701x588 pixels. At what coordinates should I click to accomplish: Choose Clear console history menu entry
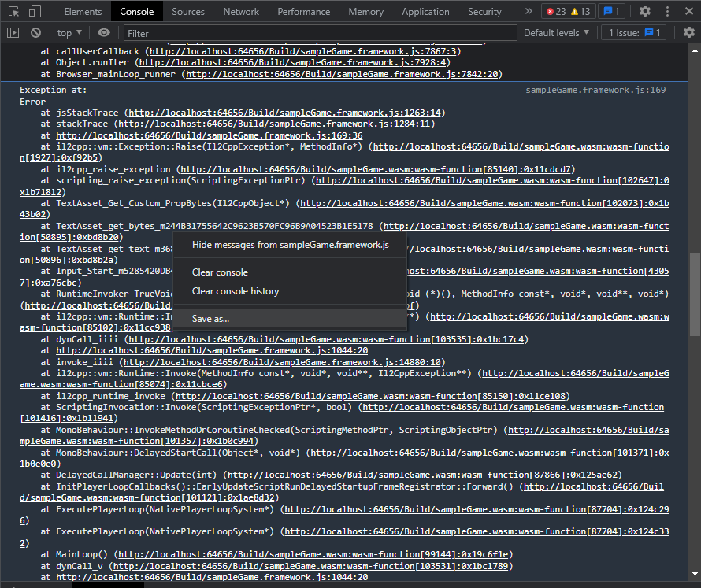tap(236, 291)
